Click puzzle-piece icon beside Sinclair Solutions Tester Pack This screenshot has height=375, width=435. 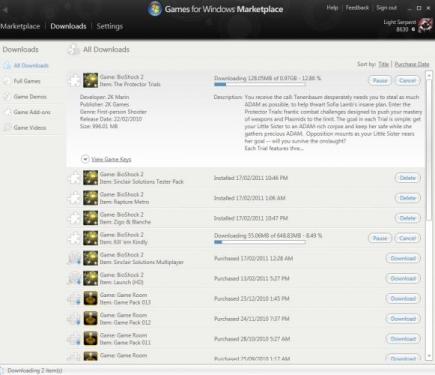tap(75, 178)
